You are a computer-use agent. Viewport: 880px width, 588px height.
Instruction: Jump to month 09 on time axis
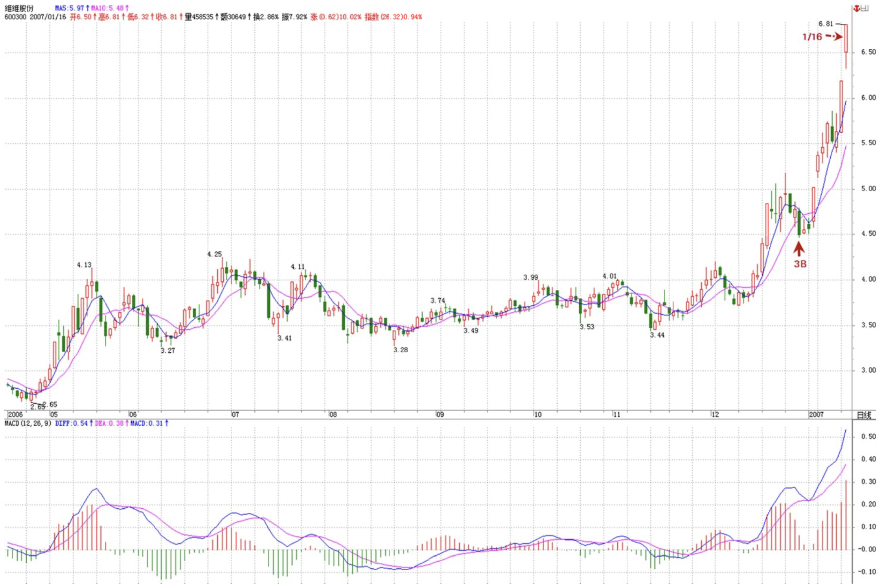[440, 415]
